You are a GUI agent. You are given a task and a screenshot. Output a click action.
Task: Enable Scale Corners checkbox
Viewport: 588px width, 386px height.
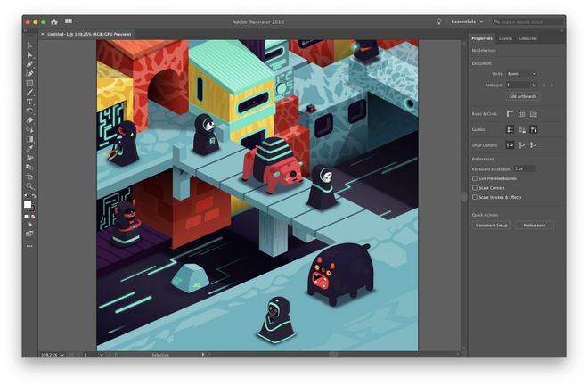point(475,188)
